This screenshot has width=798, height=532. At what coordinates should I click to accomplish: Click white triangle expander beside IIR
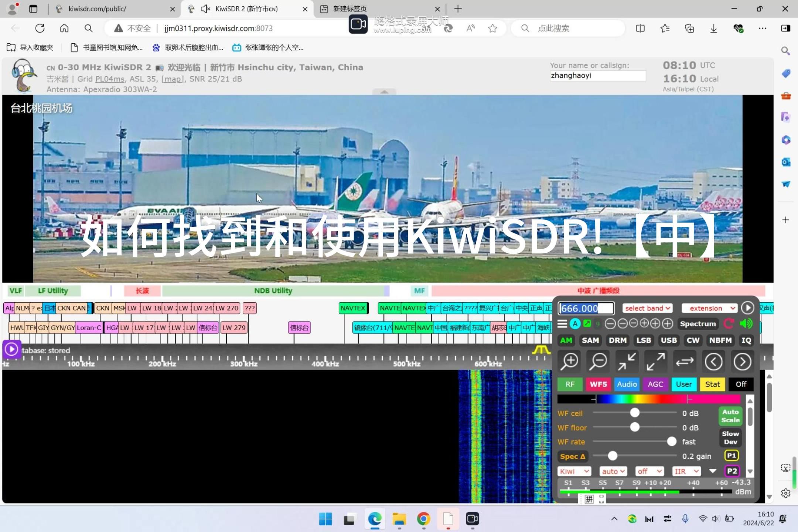[x=713, y=471]
